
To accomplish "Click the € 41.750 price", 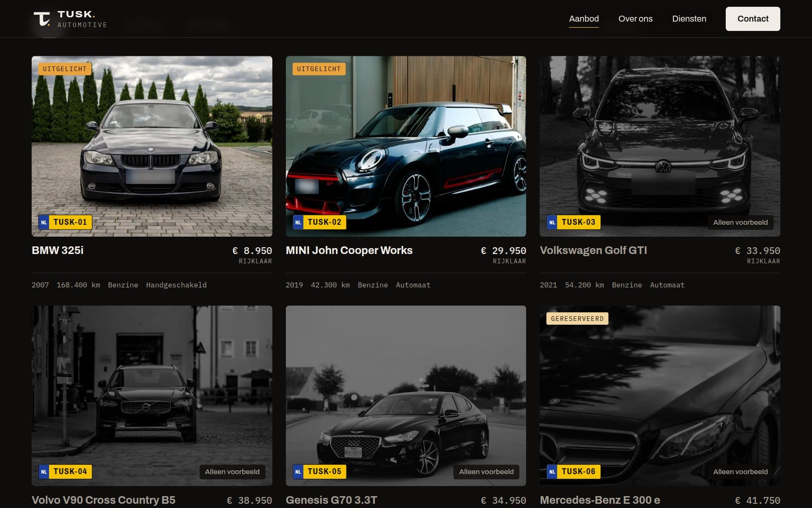I will (757, 500).
